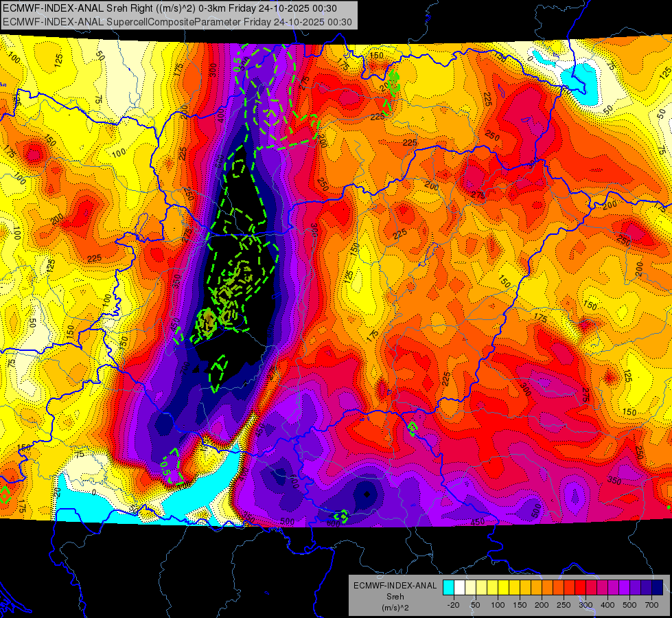Click the '100' value under the legend color bar
Image resolution: width=672 pixels, height=618 pixels.
(498, 605)
